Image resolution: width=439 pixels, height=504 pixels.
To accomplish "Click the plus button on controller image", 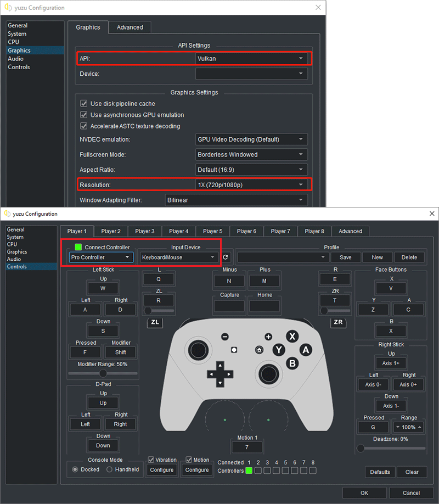I will pos(268,337).
